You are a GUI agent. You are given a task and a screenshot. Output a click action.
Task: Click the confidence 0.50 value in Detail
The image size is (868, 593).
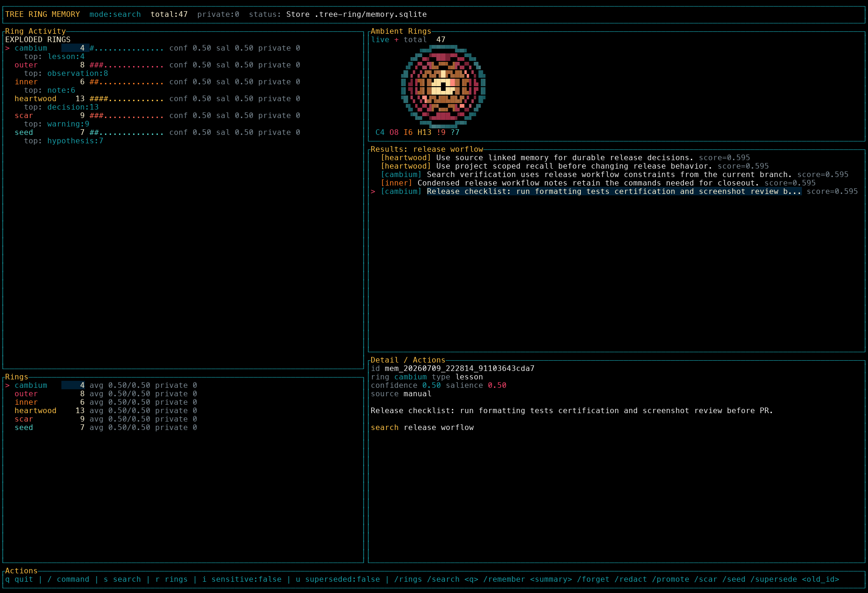click(x=432, y=385)
